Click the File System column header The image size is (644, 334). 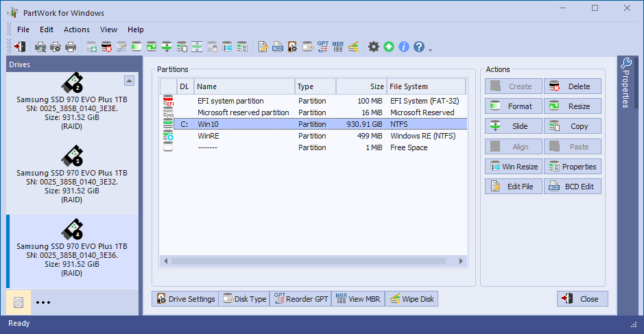(x=427, y=86)
